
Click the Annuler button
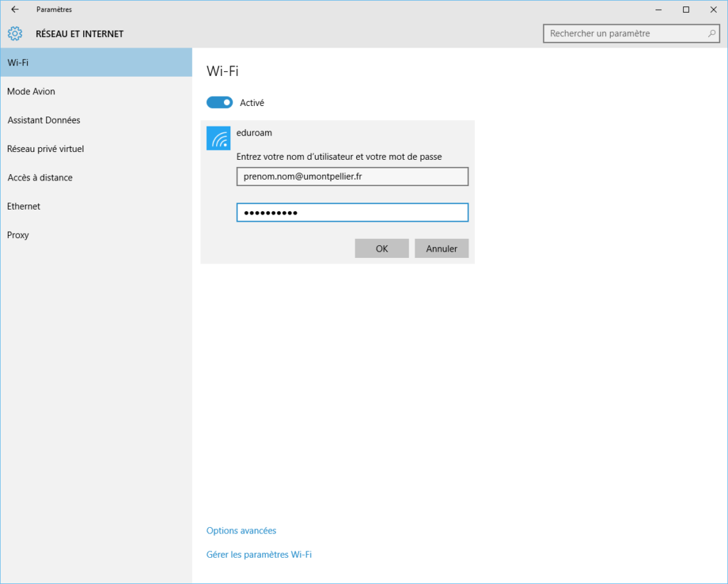[x=441, y=249]
